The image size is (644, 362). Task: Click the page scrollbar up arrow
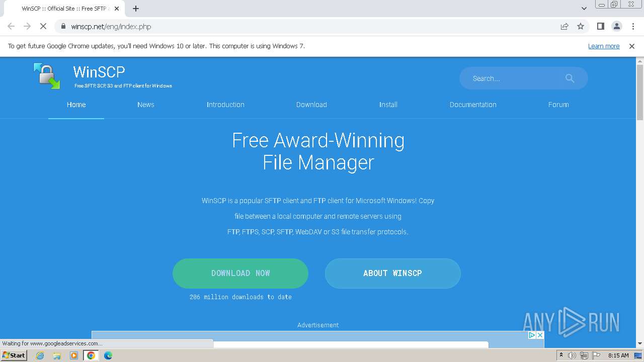pyautogui.click(x=640, y=61)
